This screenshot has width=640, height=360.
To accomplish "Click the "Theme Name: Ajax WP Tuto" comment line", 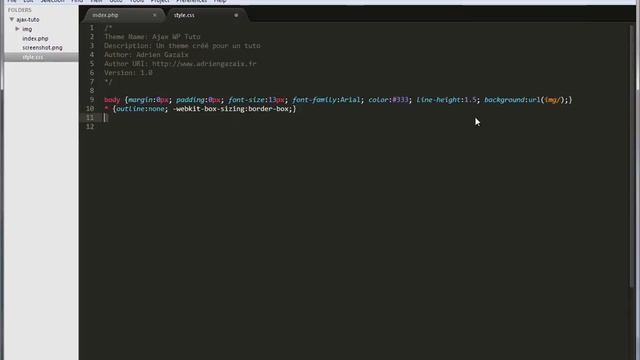I will (x=152, y=37).
